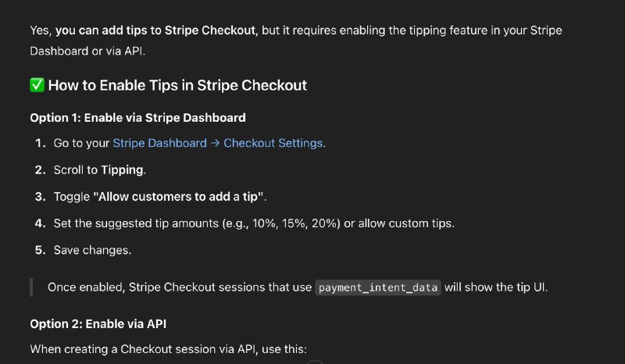Click the Save changes step text

click(92, 250)
